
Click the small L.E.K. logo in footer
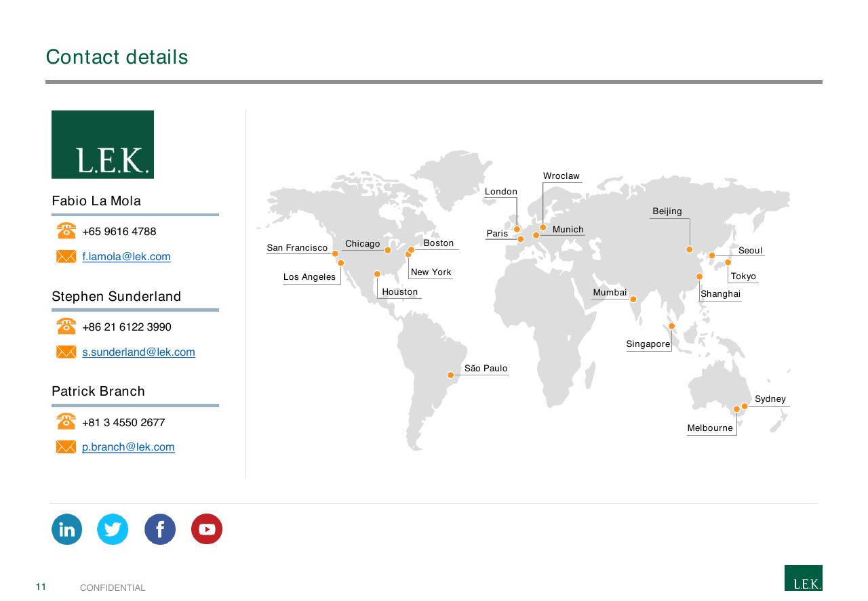coord(804,578)
